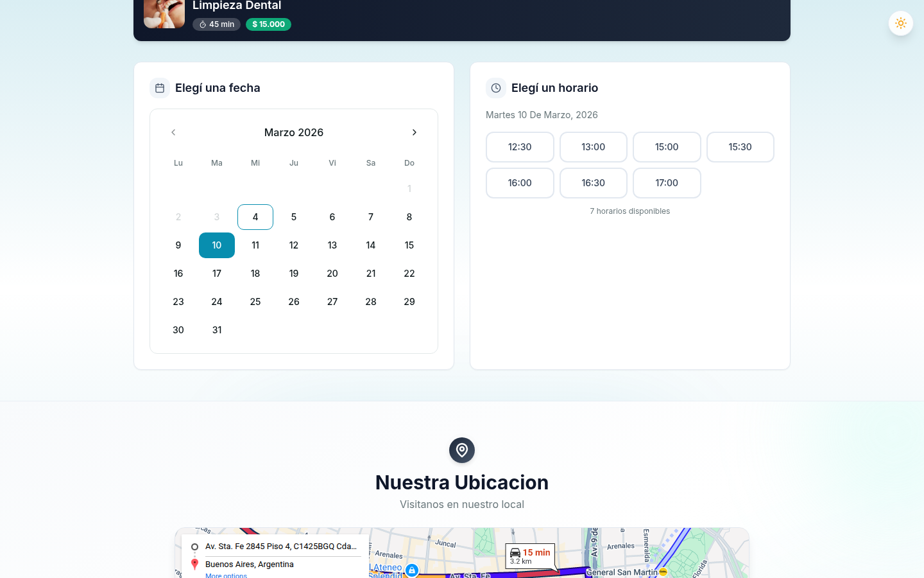Image resolution: width=924 pixels, height=578 pixels.
Task: Select the 16:30 appointment time
Action: (593, 183)
